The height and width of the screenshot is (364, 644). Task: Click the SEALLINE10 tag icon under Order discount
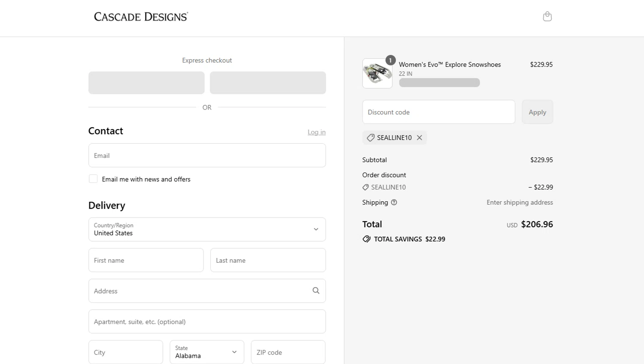[x=365, y=187]
